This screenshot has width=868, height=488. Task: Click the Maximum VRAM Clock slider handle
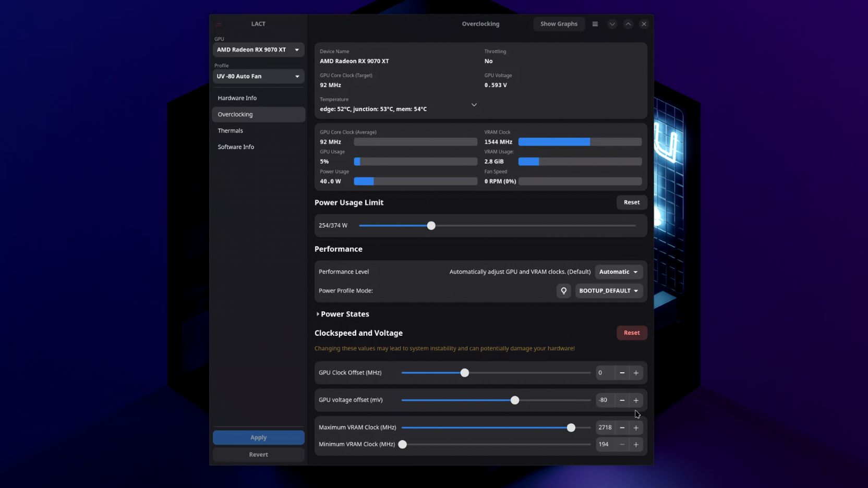[x=571, y=428]
